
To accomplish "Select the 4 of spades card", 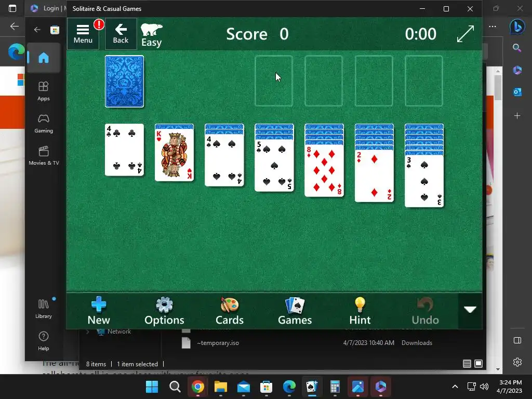I will pos(224,160).
